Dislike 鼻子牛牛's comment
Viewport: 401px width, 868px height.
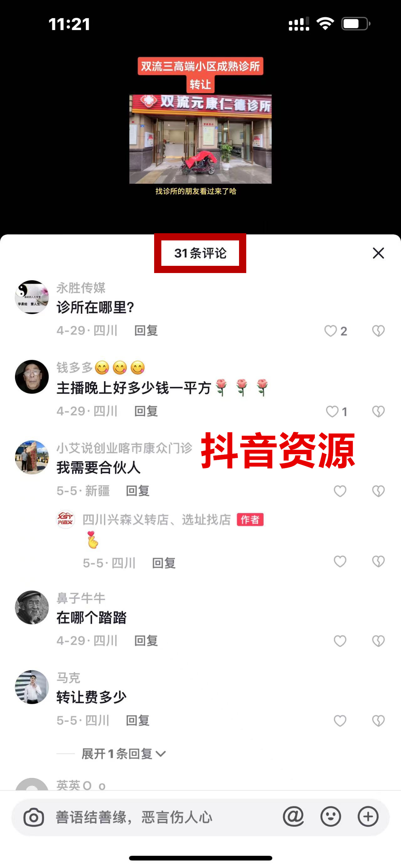pyautogui.click(x=378, y=641)
